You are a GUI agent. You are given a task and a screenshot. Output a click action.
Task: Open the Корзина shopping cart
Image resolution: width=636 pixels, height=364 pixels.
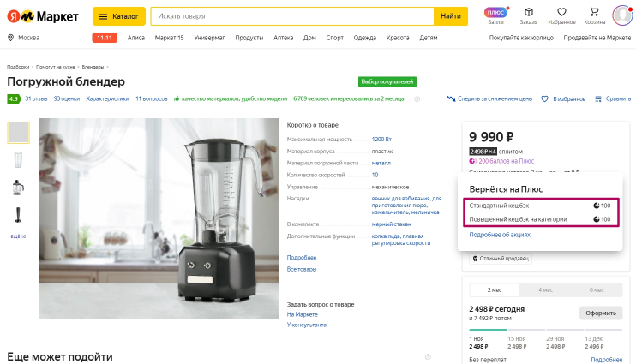pyautogui.click(x=593, y=13)
